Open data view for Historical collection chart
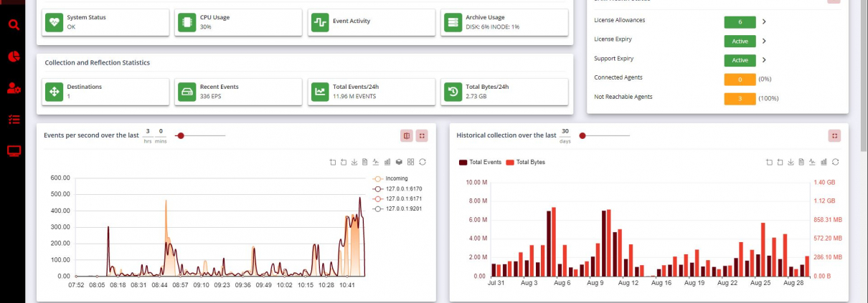The width and height of the screenshot is (868, 303). [801, 162]
